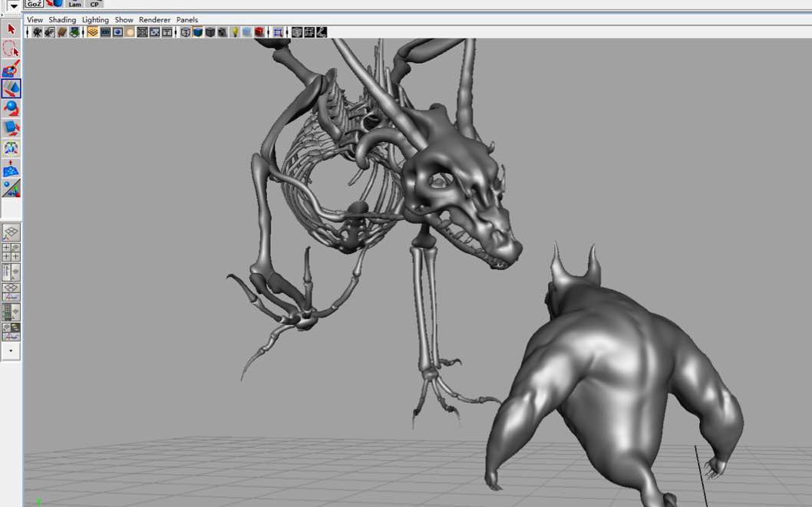Toggle High Quality rendering red cube
Viewport: 812px width, 507px height.
(x=259, y=32)
